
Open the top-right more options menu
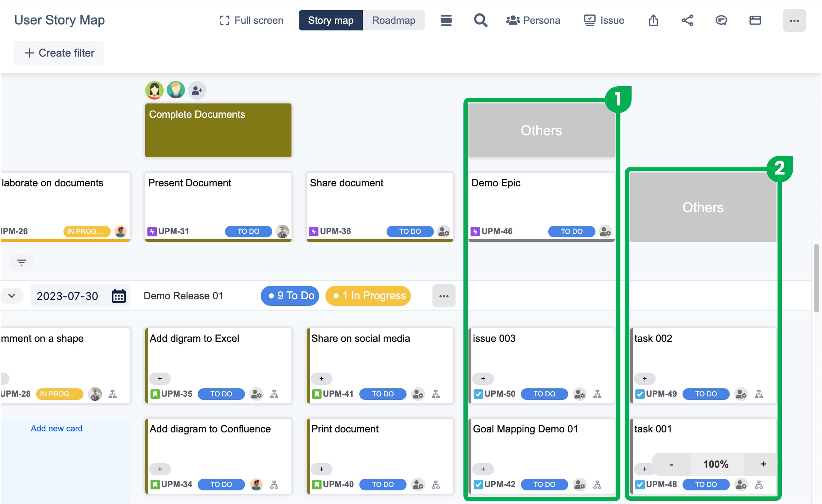point(794,21)
